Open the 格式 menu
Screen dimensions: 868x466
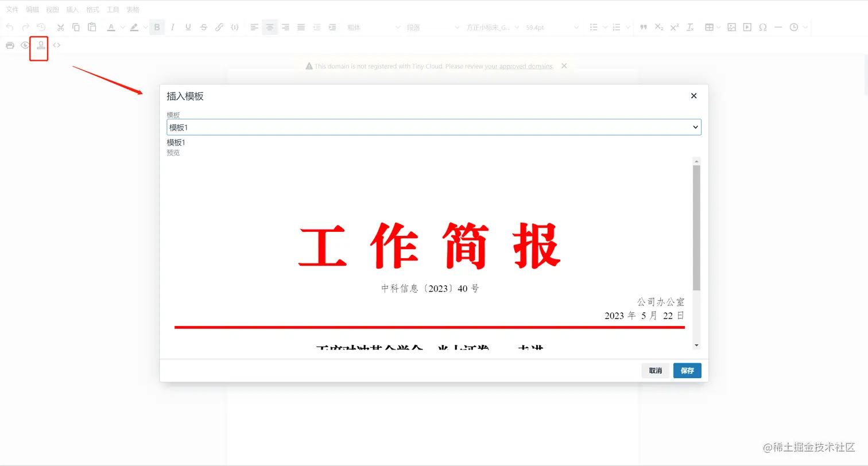(92, 9)
